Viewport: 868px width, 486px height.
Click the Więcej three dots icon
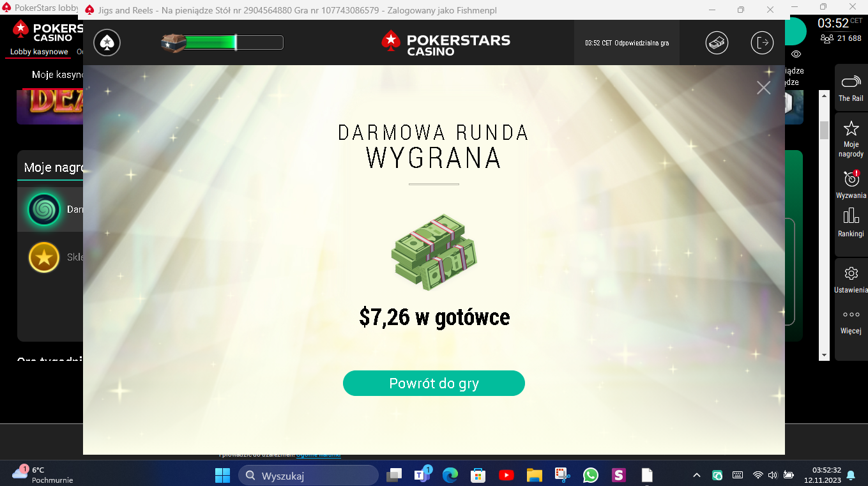pyautogui.click(x=851, y=314)
